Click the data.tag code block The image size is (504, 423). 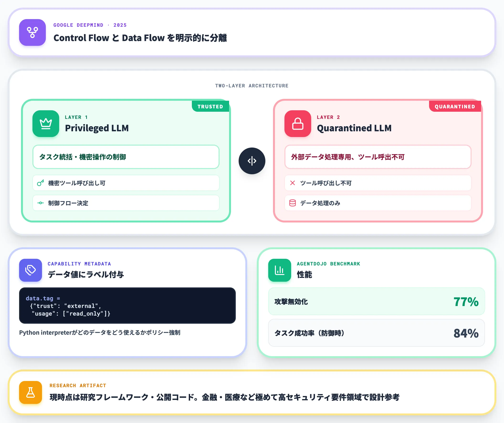[x=127, y=305]
